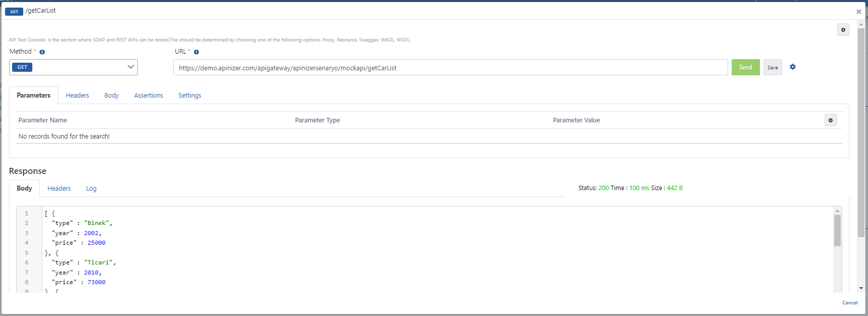Click the "Binek" value in response
Image resolution: width=868 pixels, height=316 pixels.
tap(96, 223)
